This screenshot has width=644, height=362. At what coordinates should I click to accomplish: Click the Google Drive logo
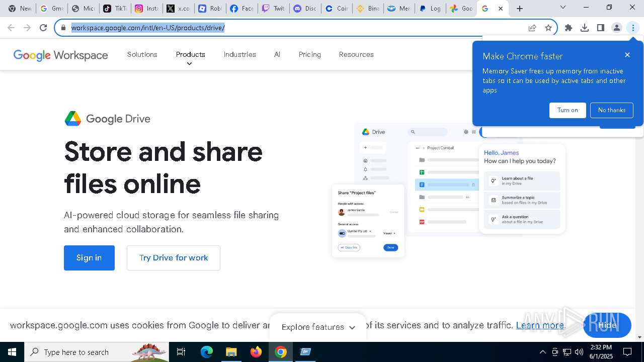point(108,119)
